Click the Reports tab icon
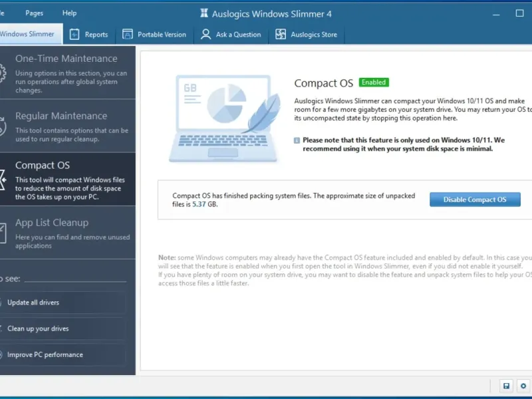This screenshot has width=532, height=399. [x=74, y=35]
